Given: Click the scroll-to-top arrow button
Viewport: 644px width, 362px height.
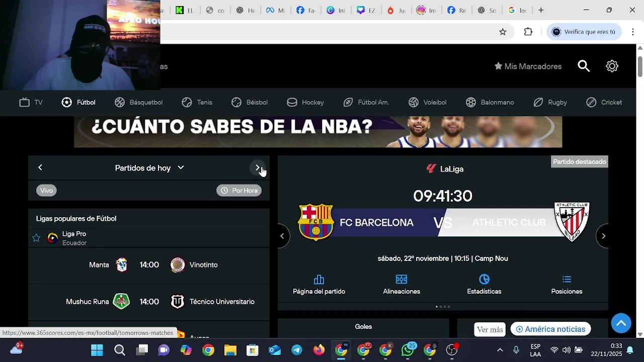Looking at the screenshot, I should click(x=621, y=323).
